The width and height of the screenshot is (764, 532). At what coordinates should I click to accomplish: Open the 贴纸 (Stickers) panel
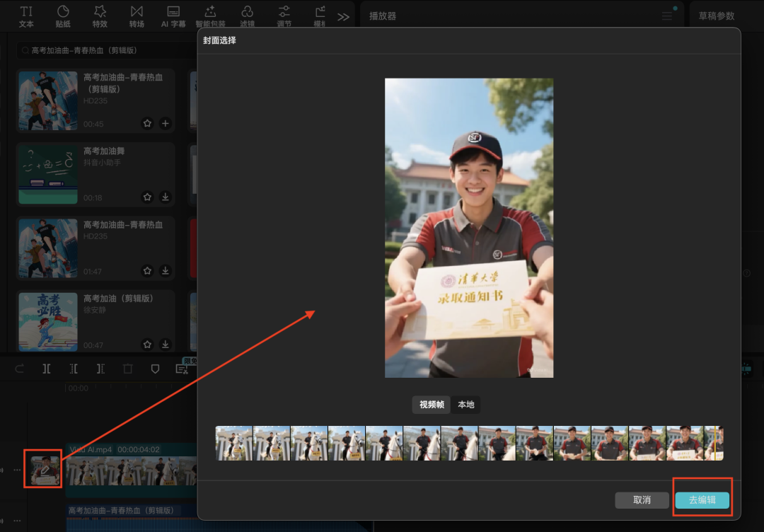[x=63, y=16]
